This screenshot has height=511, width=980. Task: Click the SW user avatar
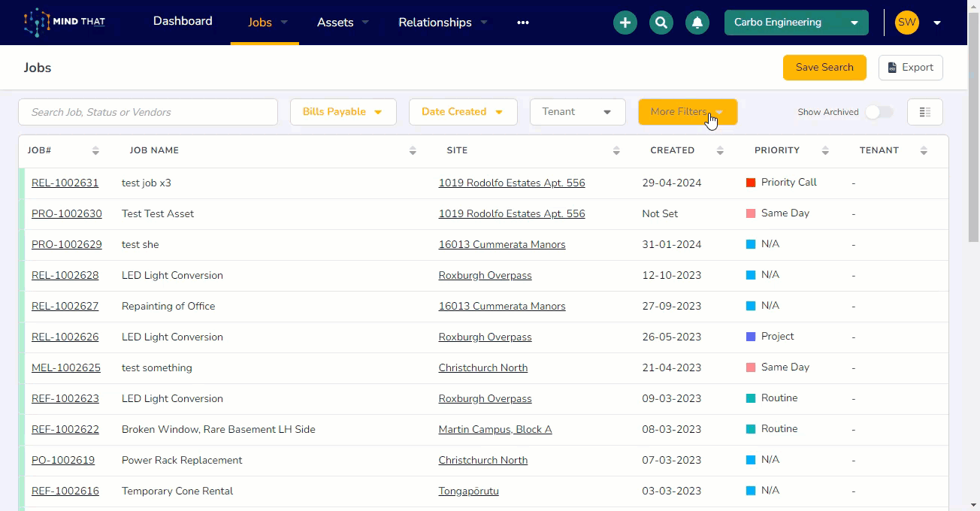coord(907,23)
